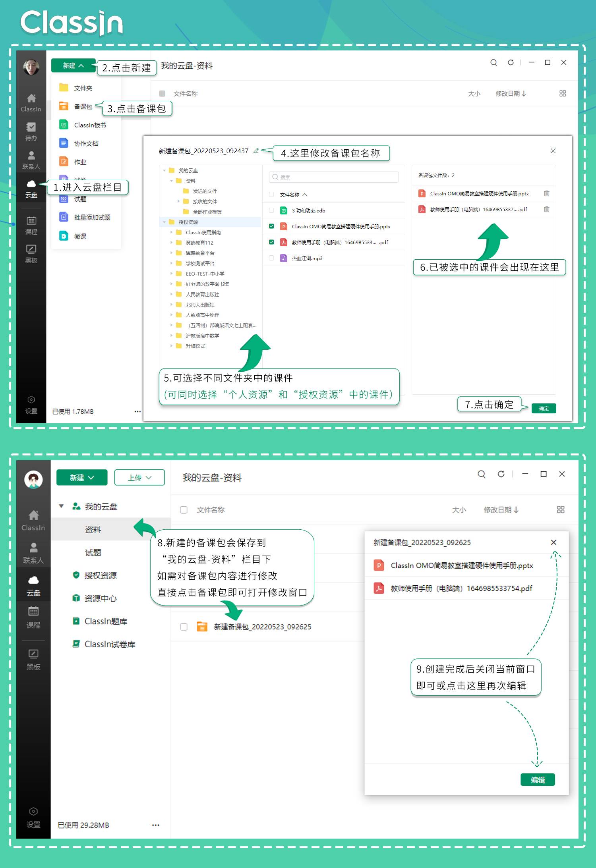Screen dimensions: 596x868
Task: Check the box for 热血江湖.mp3
Action: 271,258
